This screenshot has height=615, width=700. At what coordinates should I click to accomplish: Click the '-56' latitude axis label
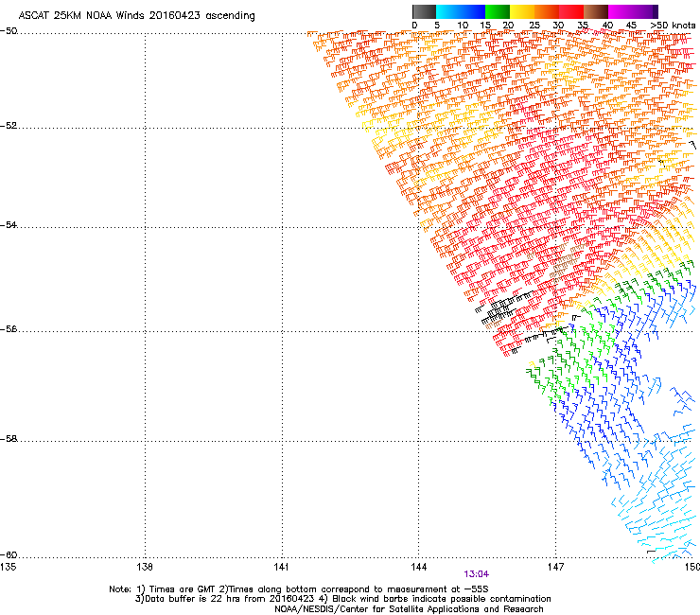point(9,329)
